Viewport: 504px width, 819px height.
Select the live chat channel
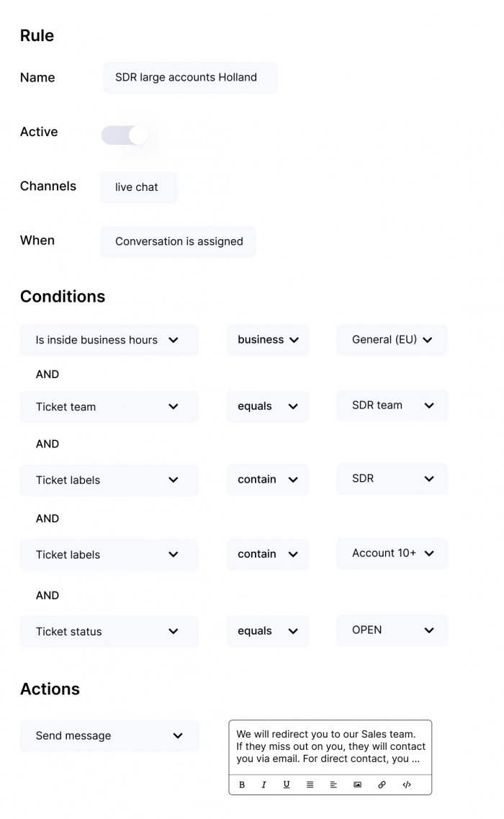tap(138, 187)
